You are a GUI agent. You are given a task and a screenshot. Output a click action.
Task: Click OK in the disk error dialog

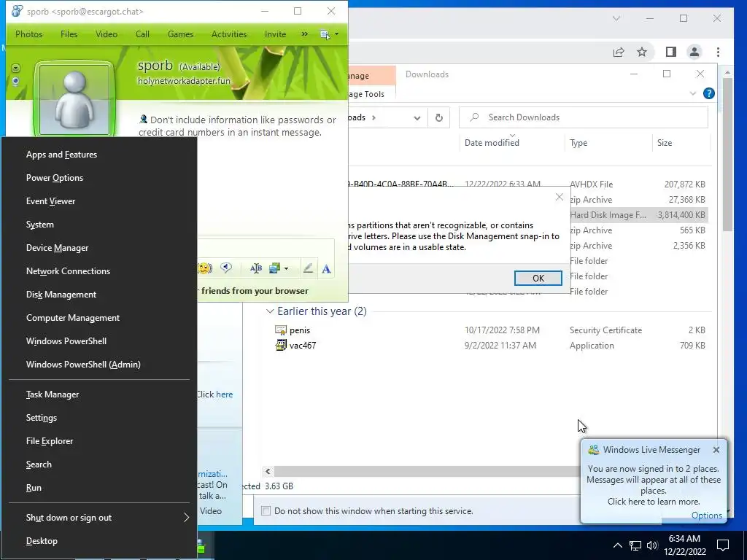pos(538,278)
